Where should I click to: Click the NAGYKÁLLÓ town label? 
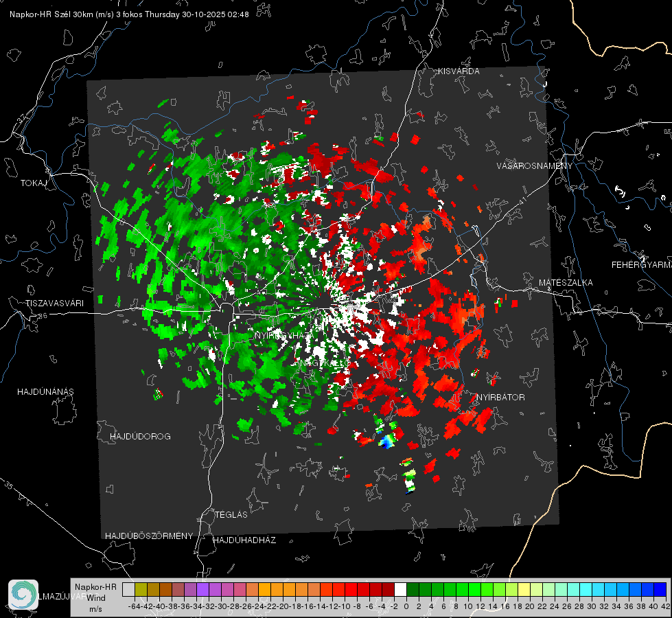click(x=325, y=363)
